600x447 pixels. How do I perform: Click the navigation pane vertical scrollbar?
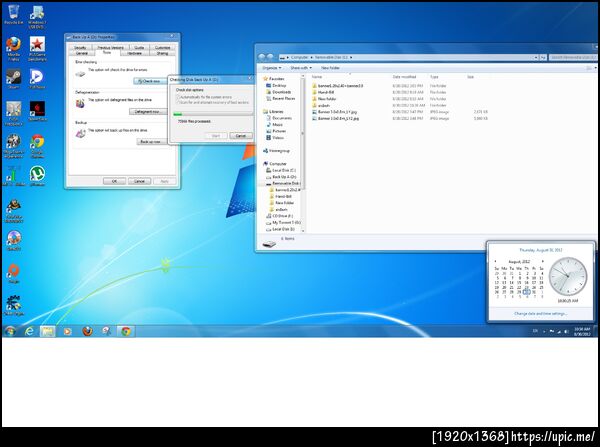coord(303,153)
